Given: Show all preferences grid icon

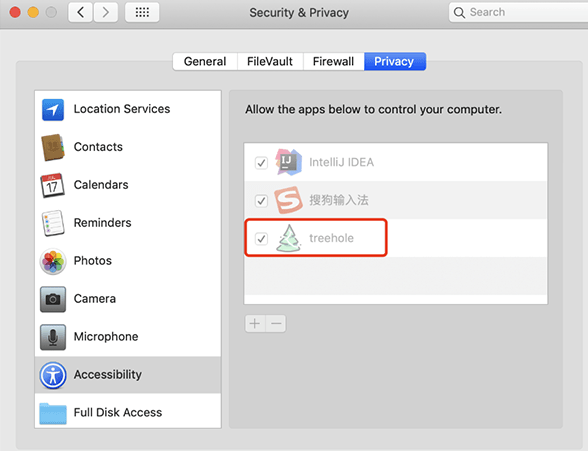Looking at the screenshot, I should click(x=142, y=12).
